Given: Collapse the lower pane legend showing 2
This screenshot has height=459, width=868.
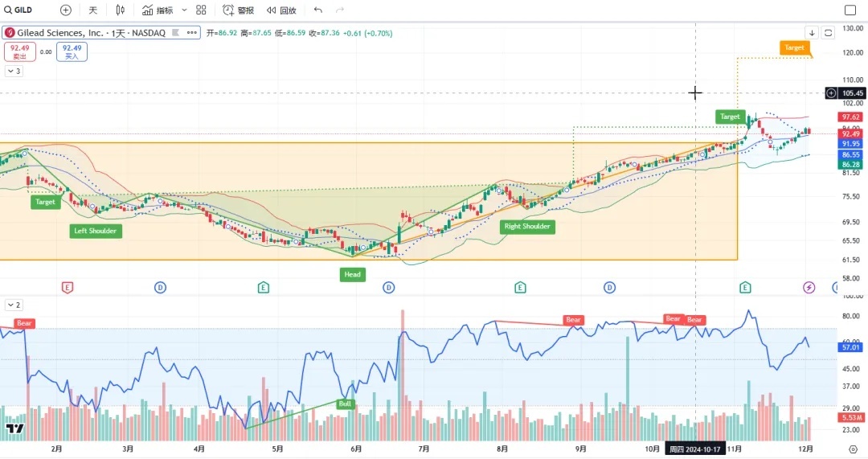Looking at the screenshot, I should click(x=14, y=305).
